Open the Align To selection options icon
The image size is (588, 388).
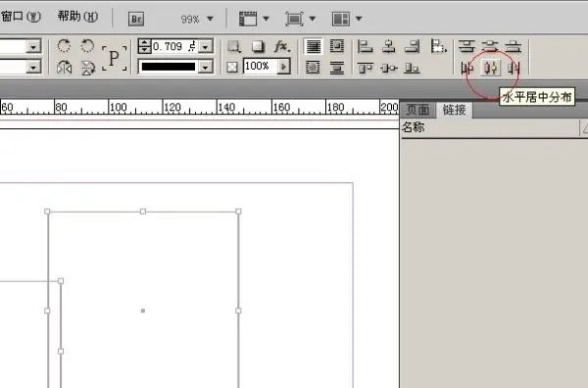(x=438, y=46)
